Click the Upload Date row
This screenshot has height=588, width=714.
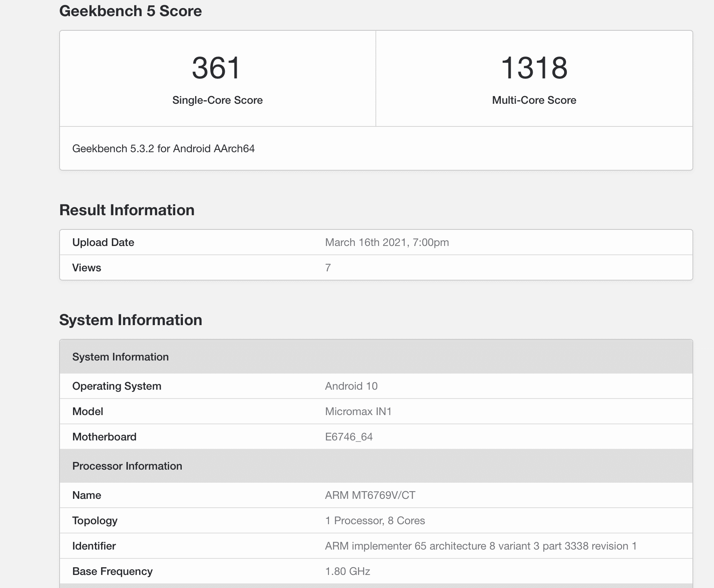point(103,242)
